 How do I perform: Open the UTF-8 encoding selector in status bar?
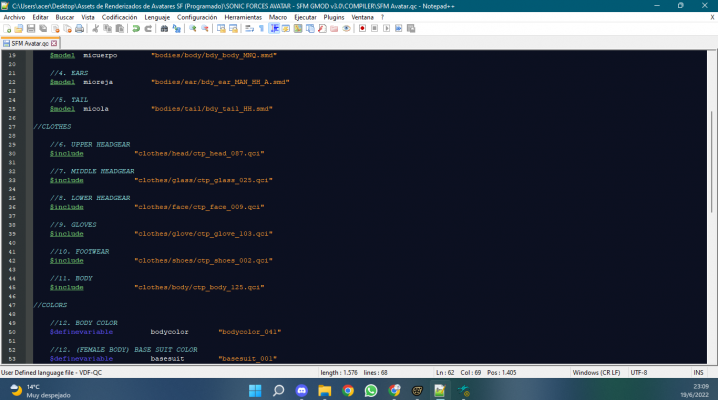pos(639,372)
